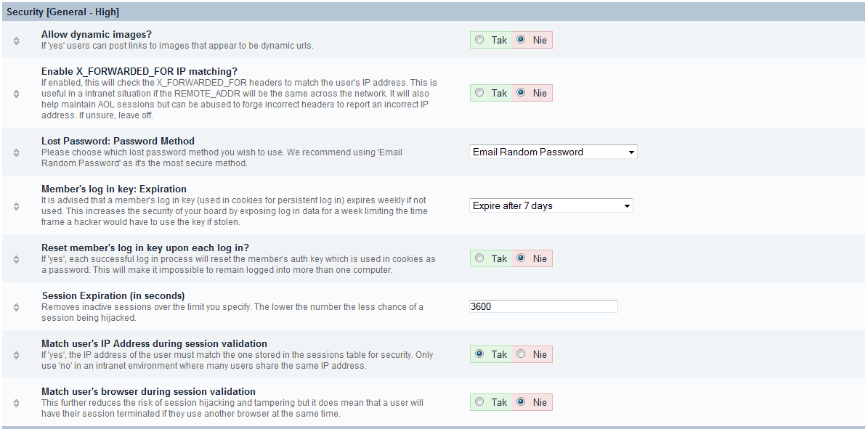The image size is (868, 429).
Task: Open the Email Random Password dropdown
Action: click(x=553, y=152)
